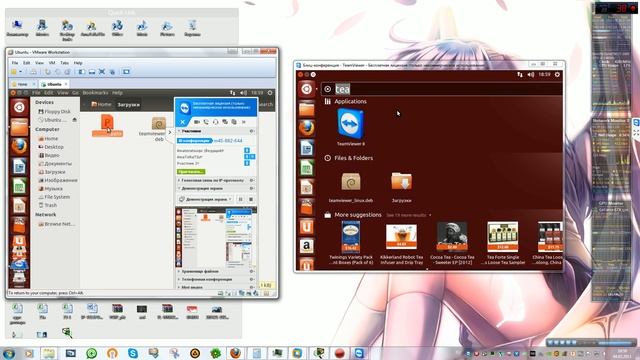
Task: Click Загрузки breadcrumb in Nautilus path bar
Action: pos(129,104)
